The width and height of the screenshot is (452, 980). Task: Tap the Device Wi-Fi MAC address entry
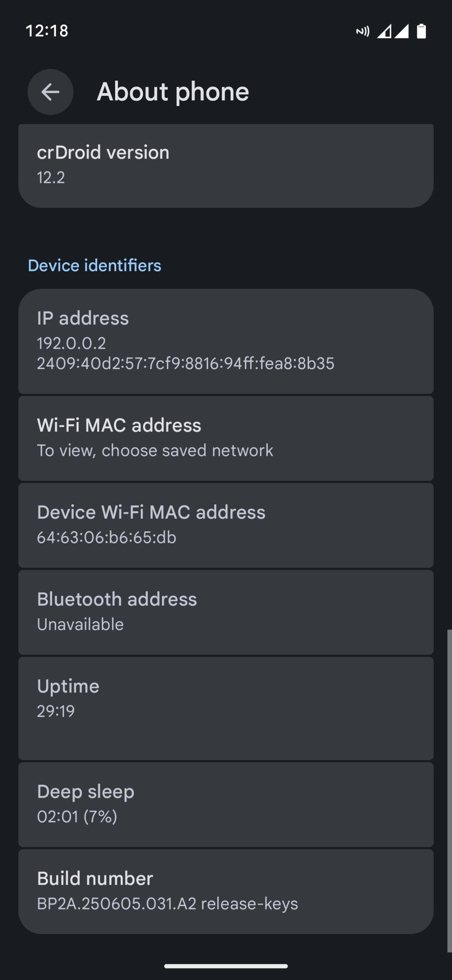click(226, 525)
